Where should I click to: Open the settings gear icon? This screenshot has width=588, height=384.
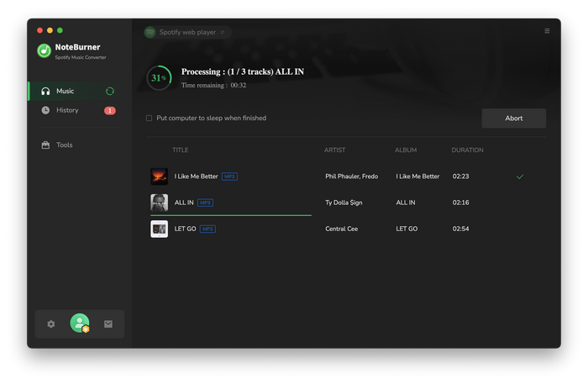click(50, 324)
